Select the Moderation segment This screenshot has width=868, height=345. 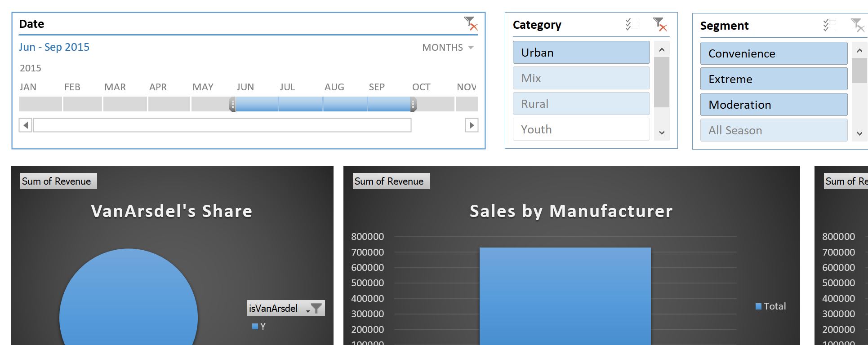(774, 105)
